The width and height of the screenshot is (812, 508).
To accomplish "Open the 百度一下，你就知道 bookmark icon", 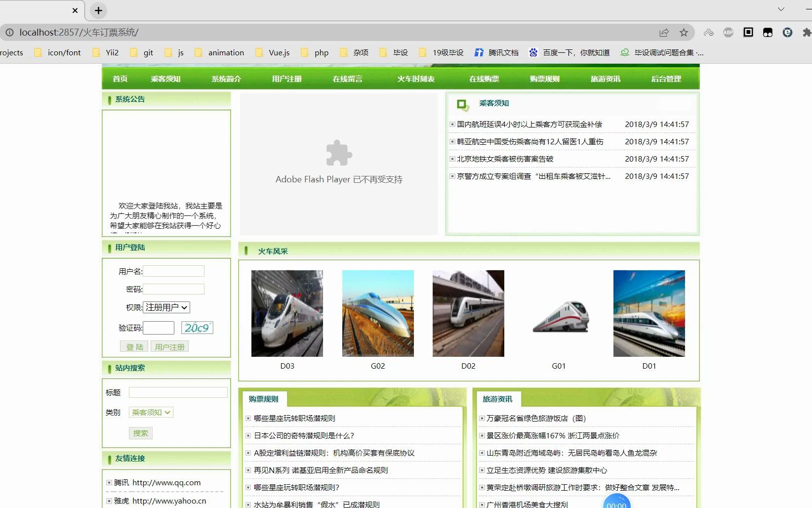I will pos(533,52).
